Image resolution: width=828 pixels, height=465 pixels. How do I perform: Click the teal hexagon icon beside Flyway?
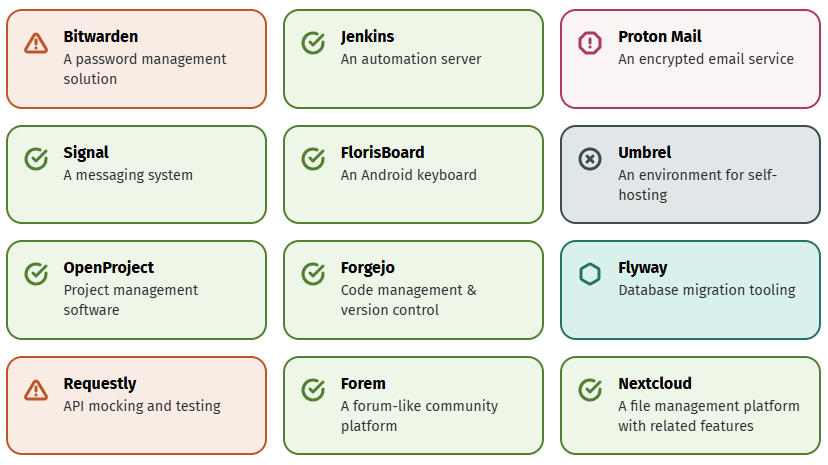(590, 273)
